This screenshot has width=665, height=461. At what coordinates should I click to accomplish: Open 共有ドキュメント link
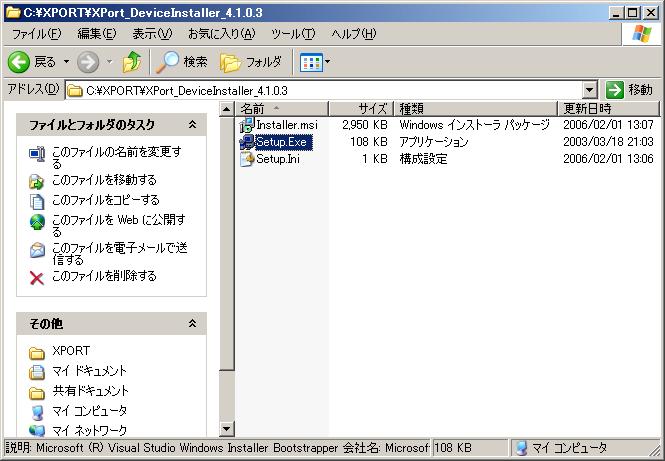tap(90, 391)
